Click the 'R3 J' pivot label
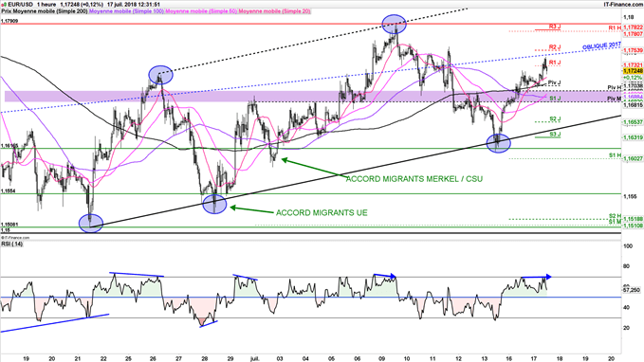 pyautogui.click(x=555, y=27)
